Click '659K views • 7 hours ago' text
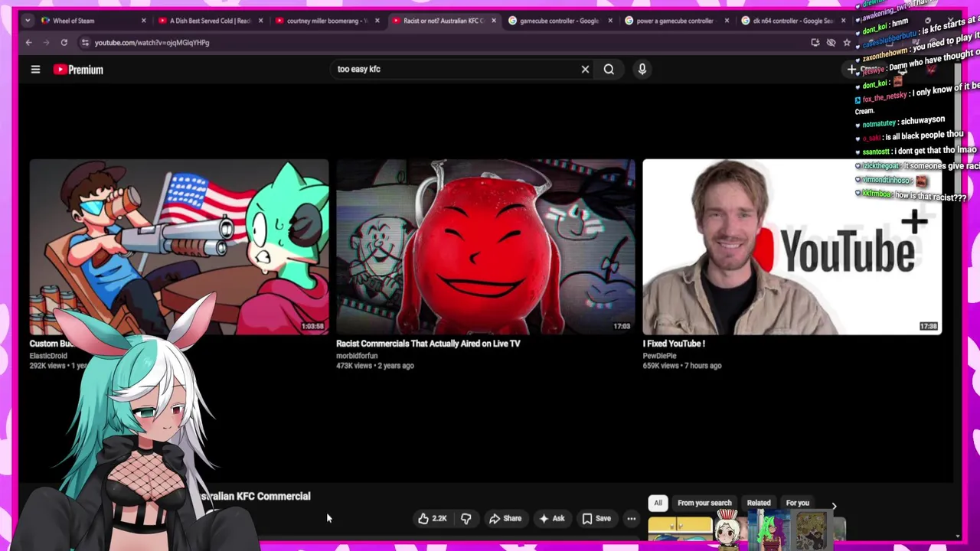 pos(682,366)
